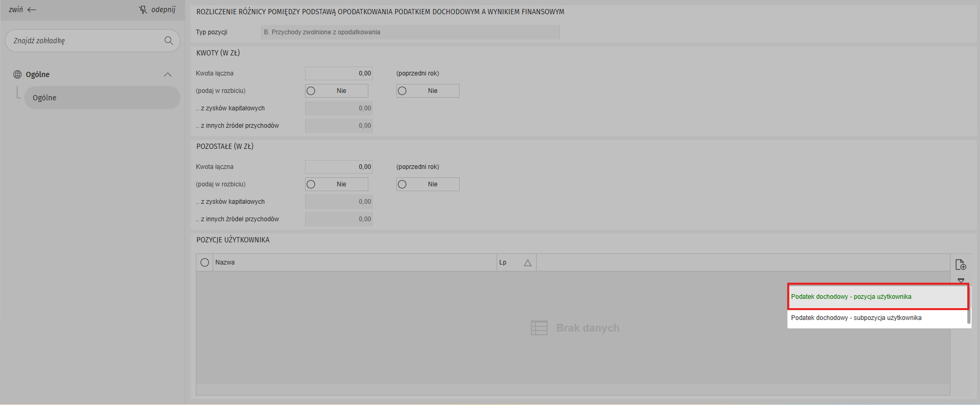The image size is (980, 405).
Task: Collapse the Ogólne section chevron
Action: [168, 74]
